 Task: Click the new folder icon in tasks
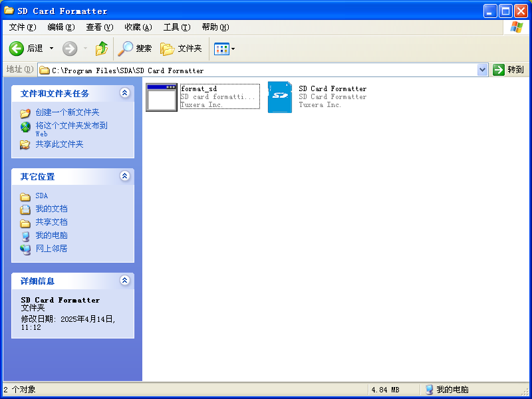tap(25, 113)
